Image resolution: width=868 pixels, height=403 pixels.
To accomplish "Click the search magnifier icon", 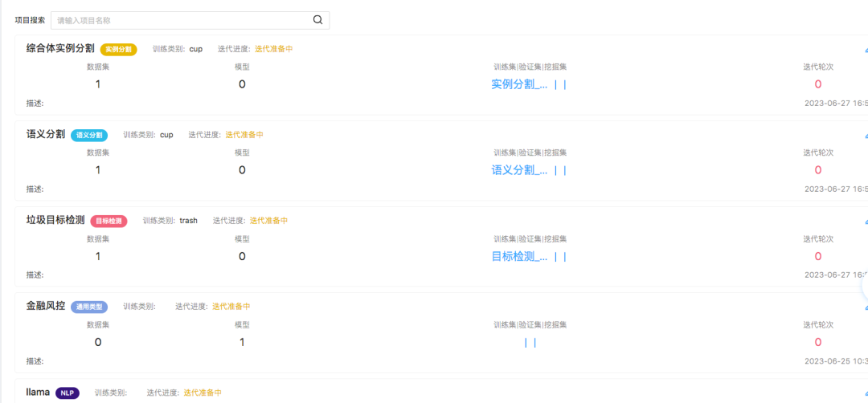I will (317, 20).
